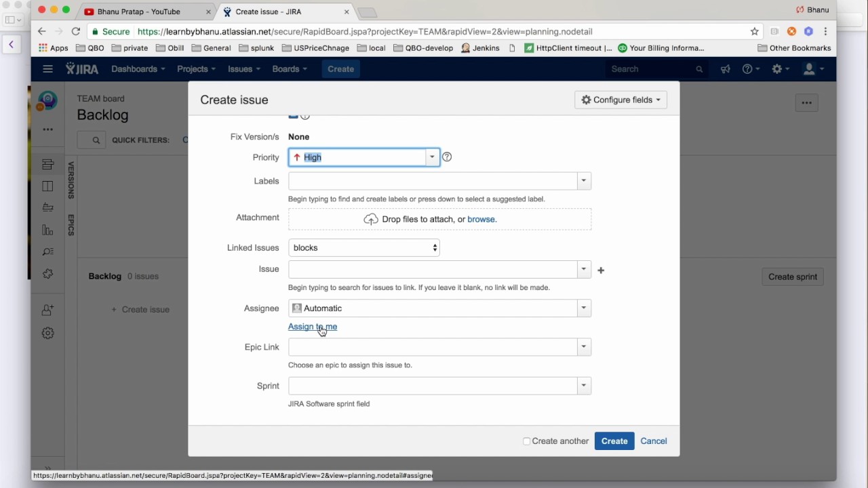Open the JIRA hamburger menu
Viewport: 868px width, 488px height.
pos(47,68)
